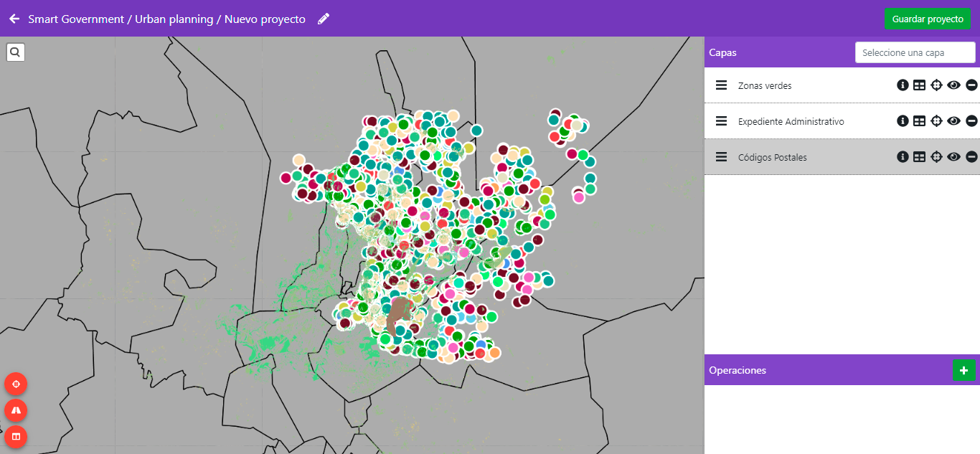This screenshot has width=980, height=454.
Task: Show info for Zonas verdes layer
Action: (903, 85)
